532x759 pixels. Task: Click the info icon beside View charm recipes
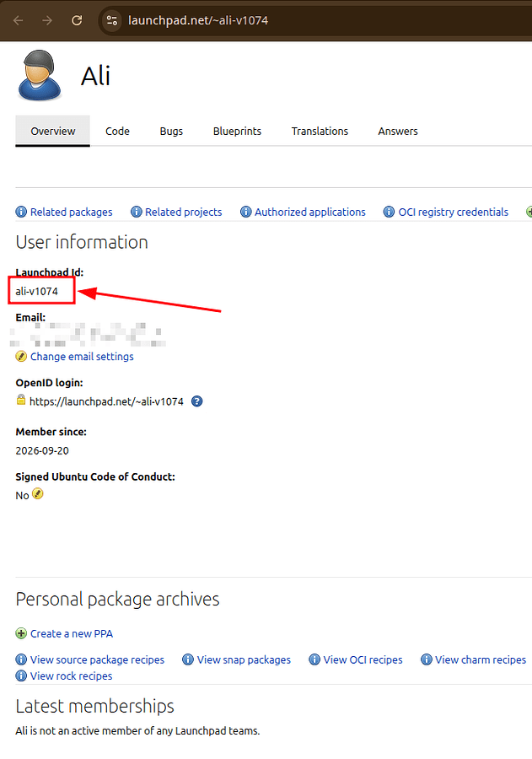[427, 659]
